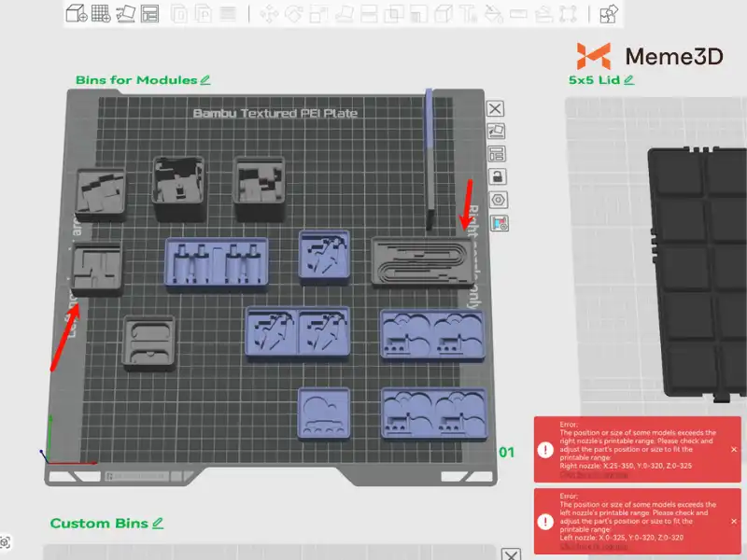Dismiss the right nozzle error notification
This screenshot has height=560, width=747.
point(733,449)
